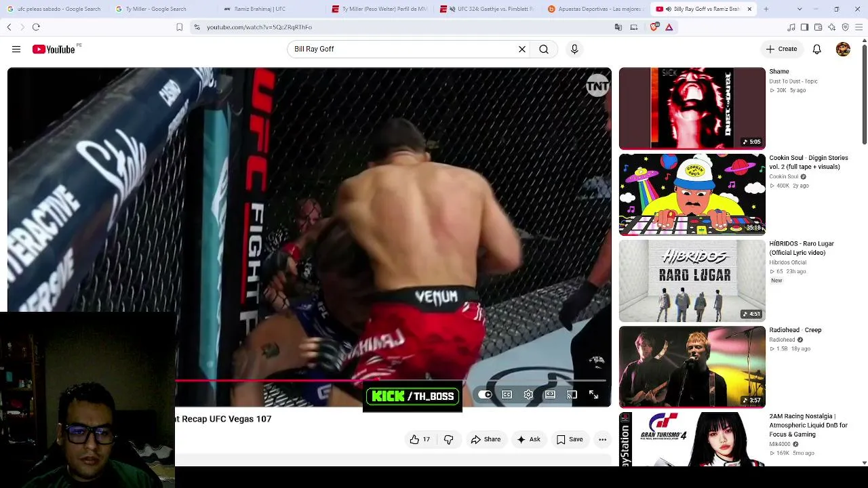Enter fullscreen video mode
Viewport: 868px width, 488px height.
pos(593,394)
